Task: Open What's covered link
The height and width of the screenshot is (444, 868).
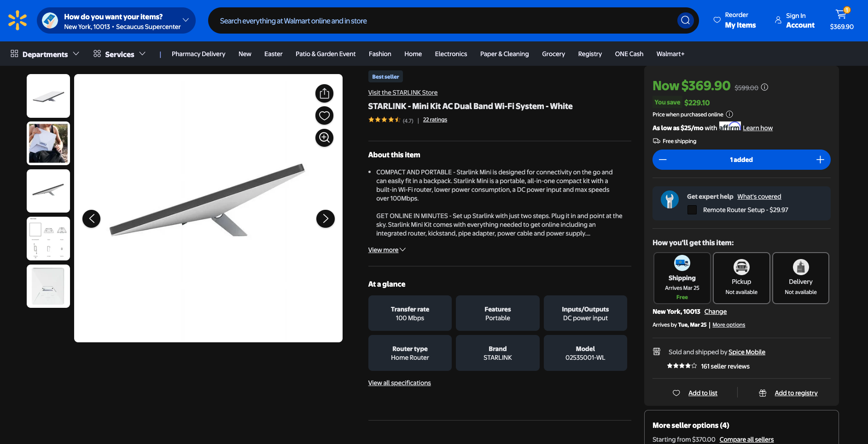Action: click(x=759, y=196)
